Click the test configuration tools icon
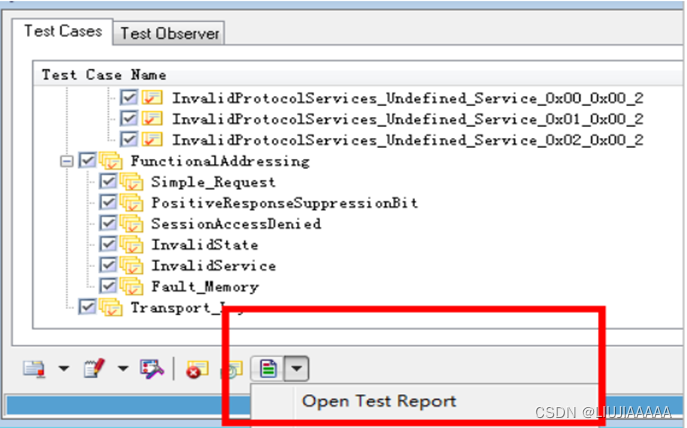 click(152, 369)
